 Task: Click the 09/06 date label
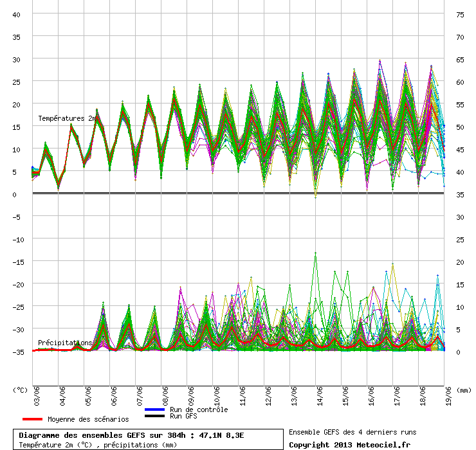(191, 396)
